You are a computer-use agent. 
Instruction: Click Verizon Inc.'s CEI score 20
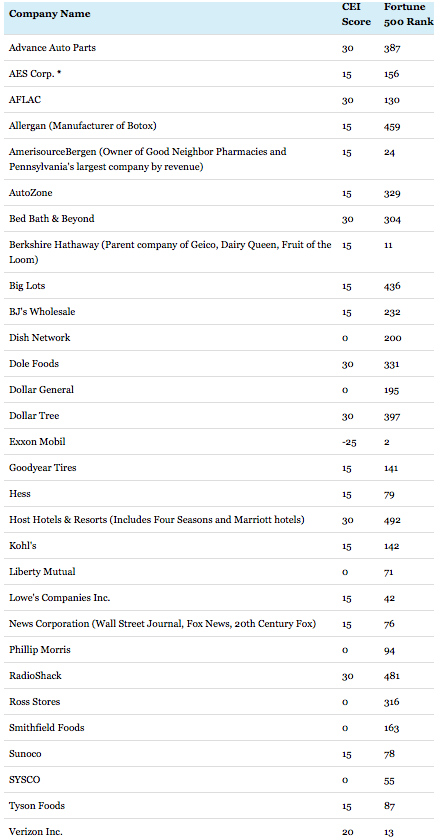click(347, 831)
